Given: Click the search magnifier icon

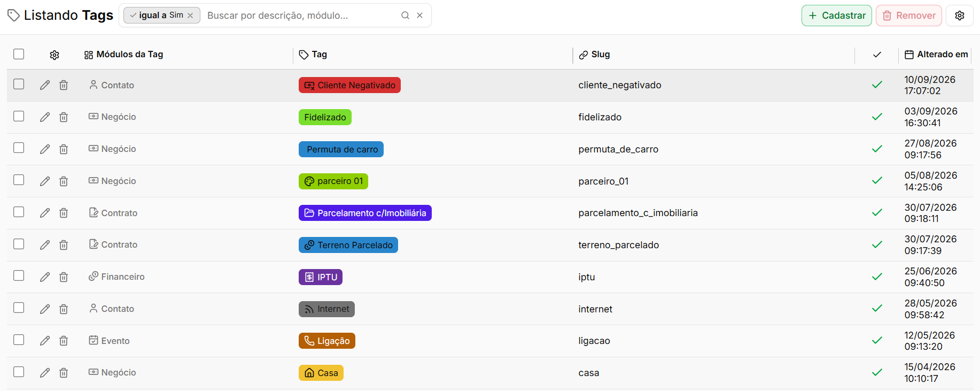Looking at the screenshot, I should (x=405, y=16).
